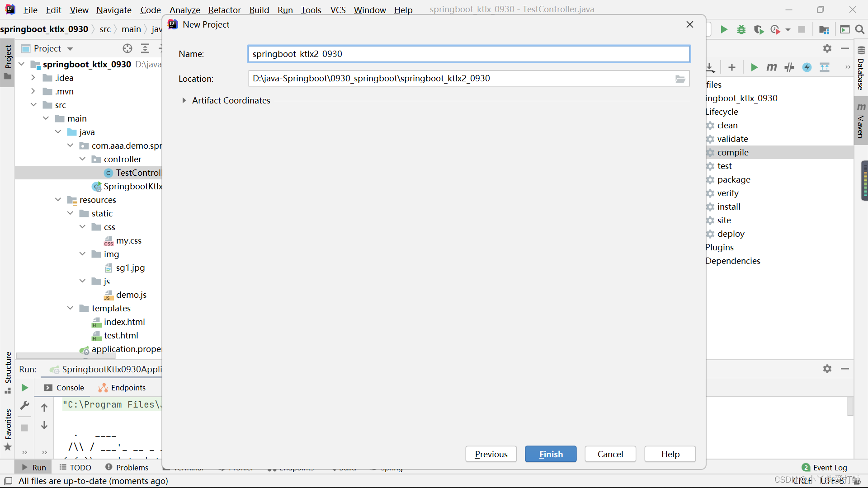This screenshot has width=868, height=488.
Task: Click the down arrow in Run console
Action: tap(44, 425)
